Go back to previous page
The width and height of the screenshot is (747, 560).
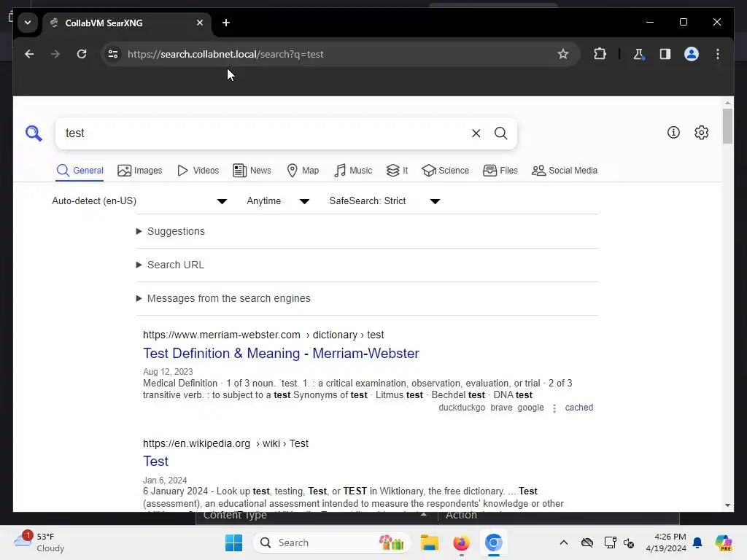point(29,54)
